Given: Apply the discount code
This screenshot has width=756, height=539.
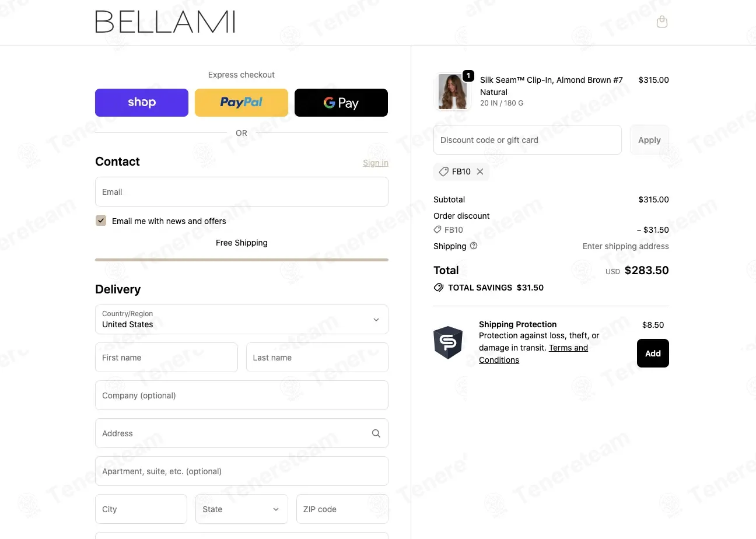Looking at the screenshot, I should click(649, 140).
